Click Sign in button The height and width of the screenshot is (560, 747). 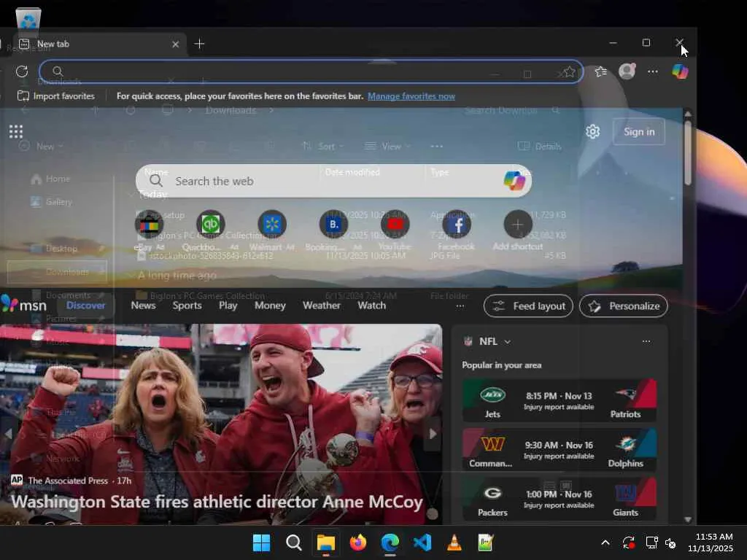tap(639, 132)
